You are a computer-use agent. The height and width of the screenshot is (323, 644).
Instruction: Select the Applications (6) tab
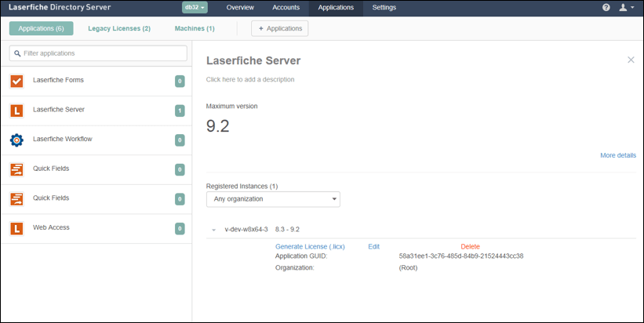[41, 28]
